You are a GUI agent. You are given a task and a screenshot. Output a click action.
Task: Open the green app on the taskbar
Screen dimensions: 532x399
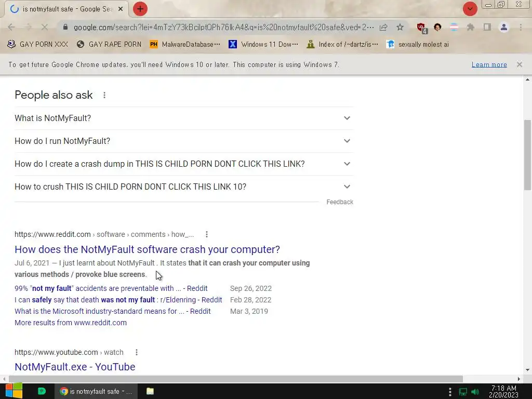tap(42, 391)
